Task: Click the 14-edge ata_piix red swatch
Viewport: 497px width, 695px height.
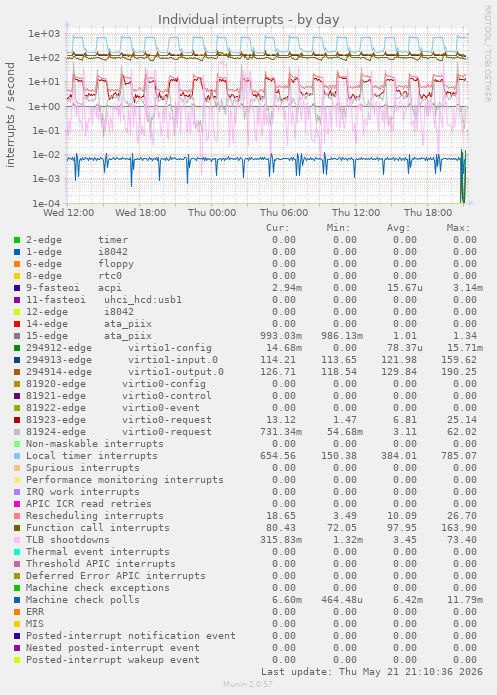Action: (x=17, y=324)
